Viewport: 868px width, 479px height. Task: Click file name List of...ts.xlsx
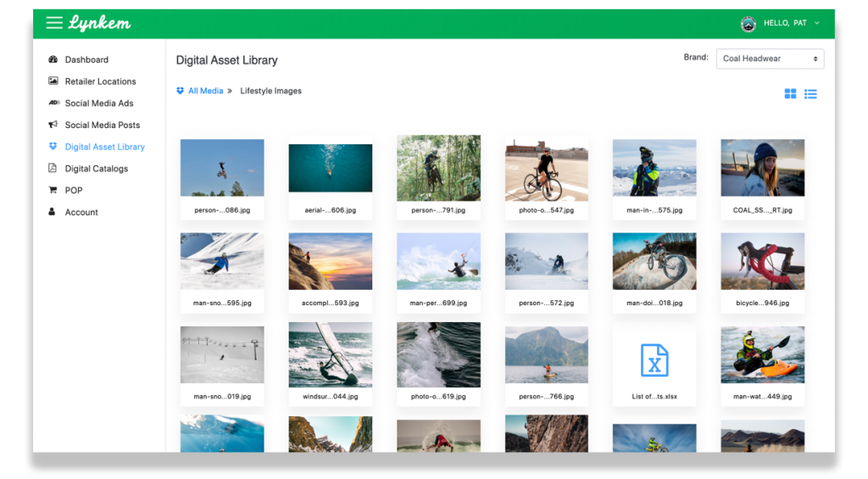pos(654,397)
